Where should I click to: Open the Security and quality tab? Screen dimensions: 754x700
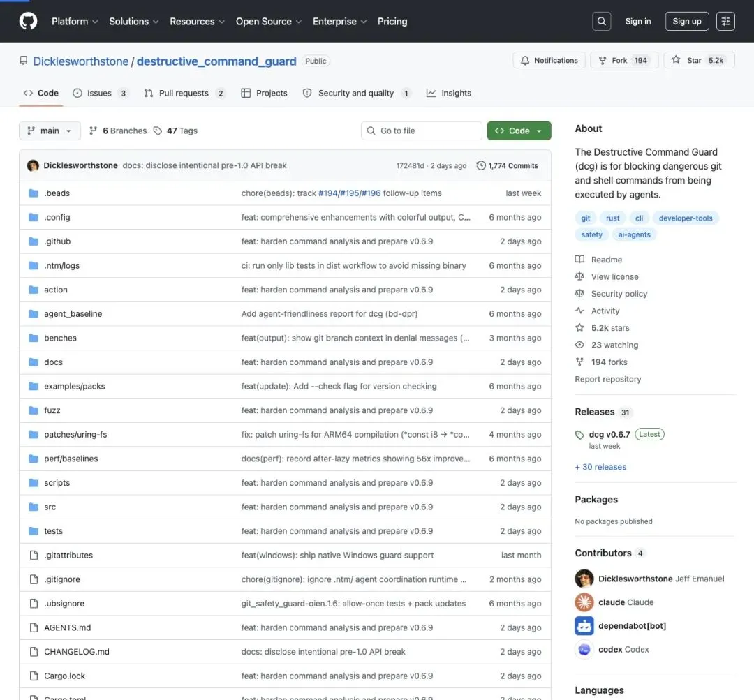click(356, 93)
